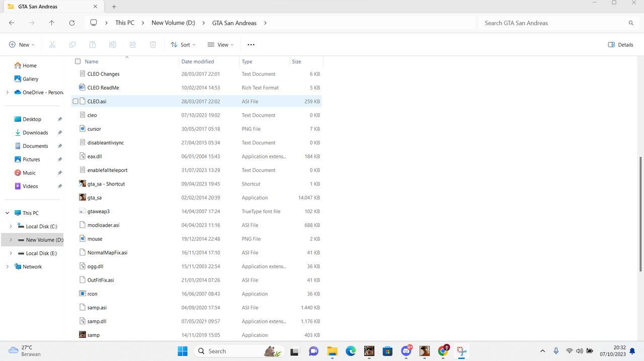644x361 pixels.
Task: Click the Rename icon in toolbar
Action: [x=113, y=45]
